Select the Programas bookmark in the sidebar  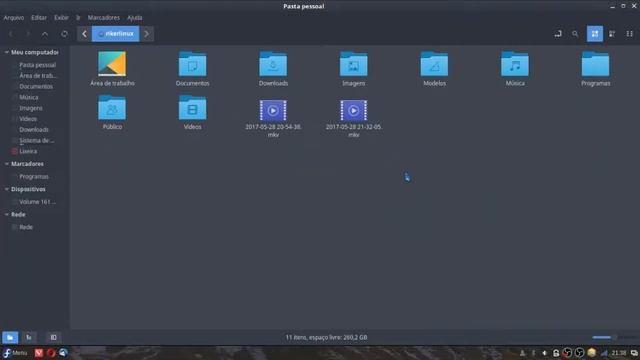click(34, 176)
